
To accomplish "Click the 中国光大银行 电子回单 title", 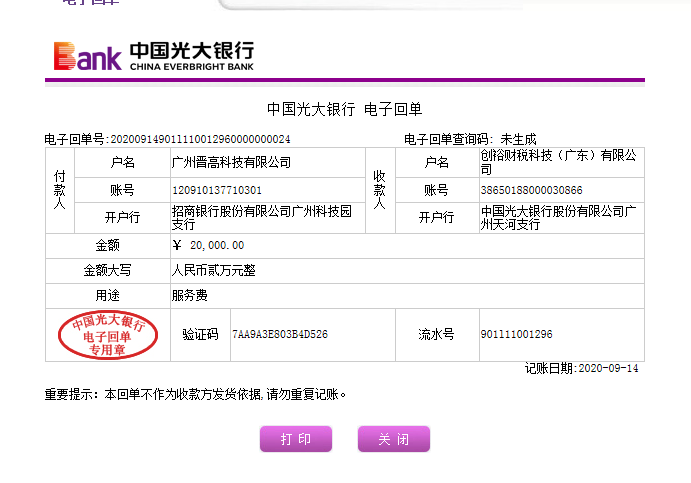I will (x=345, y=109).
